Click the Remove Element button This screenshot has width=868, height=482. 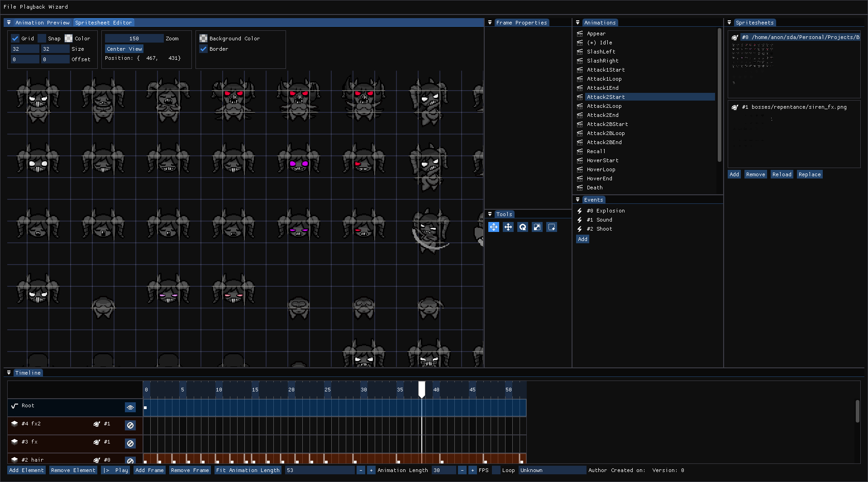[73, 470]
